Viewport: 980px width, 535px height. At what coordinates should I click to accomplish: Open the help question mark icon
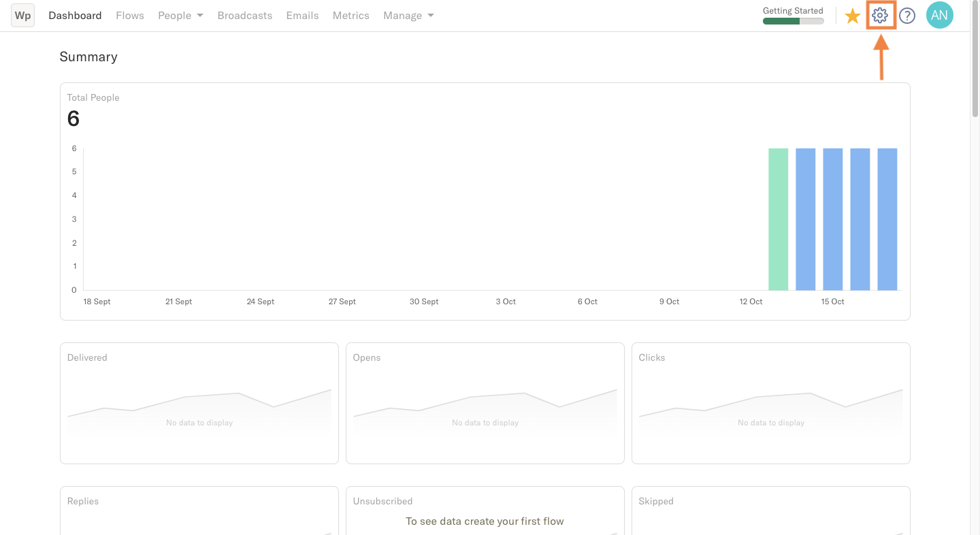pyautogui.click(x=907, y=16)
